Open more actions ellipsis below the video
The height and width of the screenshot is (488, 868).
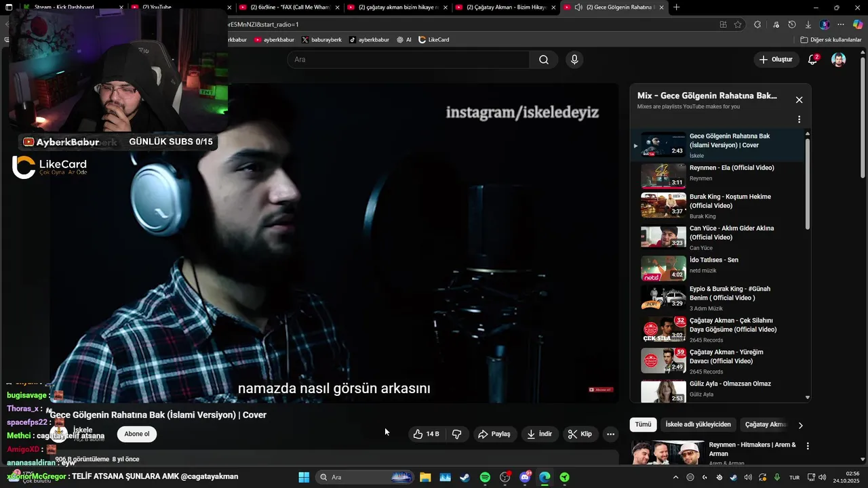pos(610,434)
